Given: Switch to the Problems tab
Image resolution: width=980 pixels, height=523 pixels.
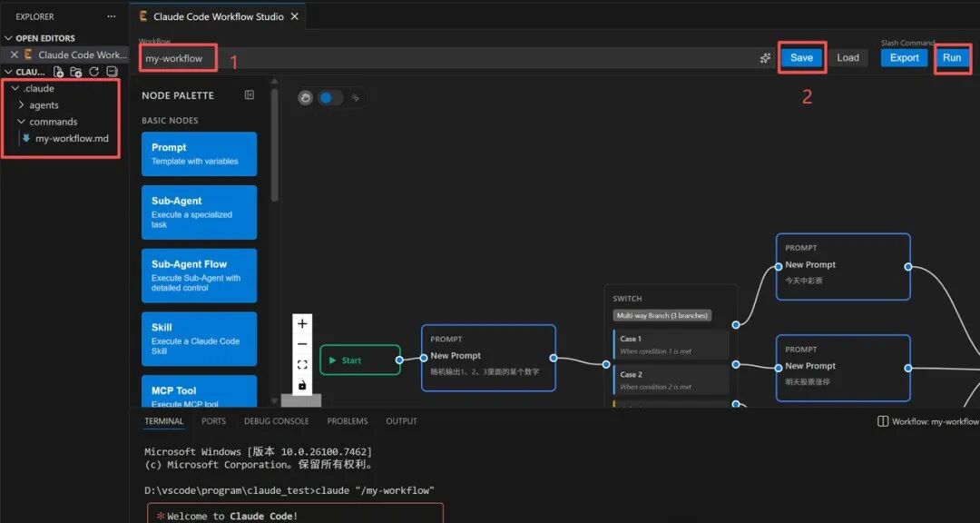Looking at the screenshot, I should point(348,421).
